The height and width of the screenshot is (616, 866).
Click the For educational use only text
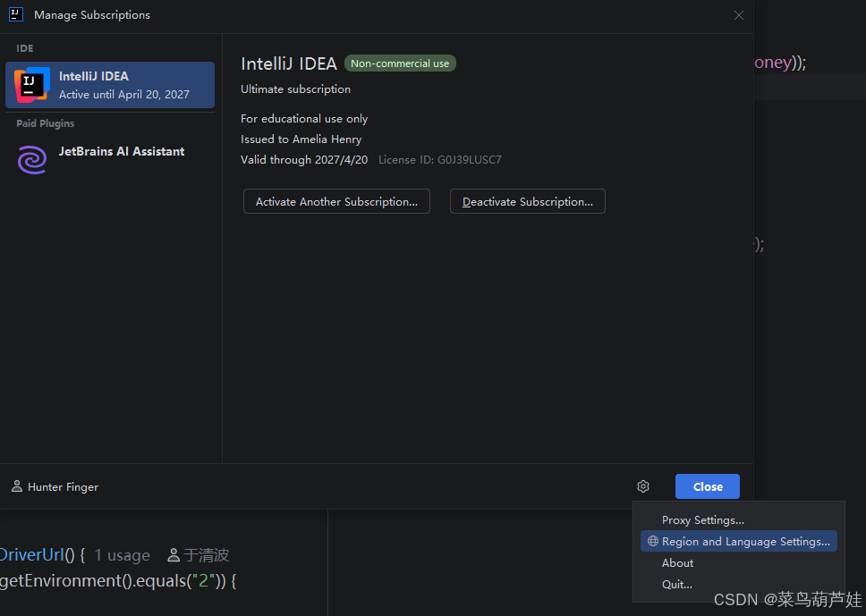pyautogui.click(x=304, y=119)
